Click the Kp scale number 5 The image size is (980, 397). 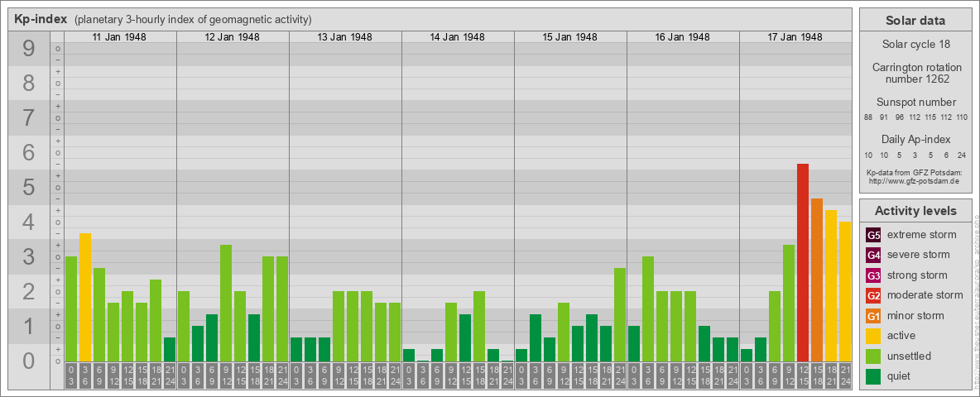pyautogui.click(x=29, y=187)
